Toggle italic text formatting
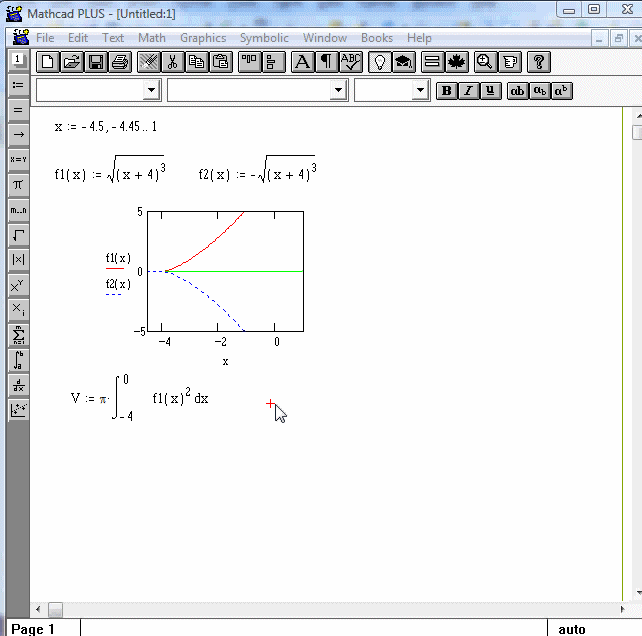The image size is (642, 636). pos(468,91)
